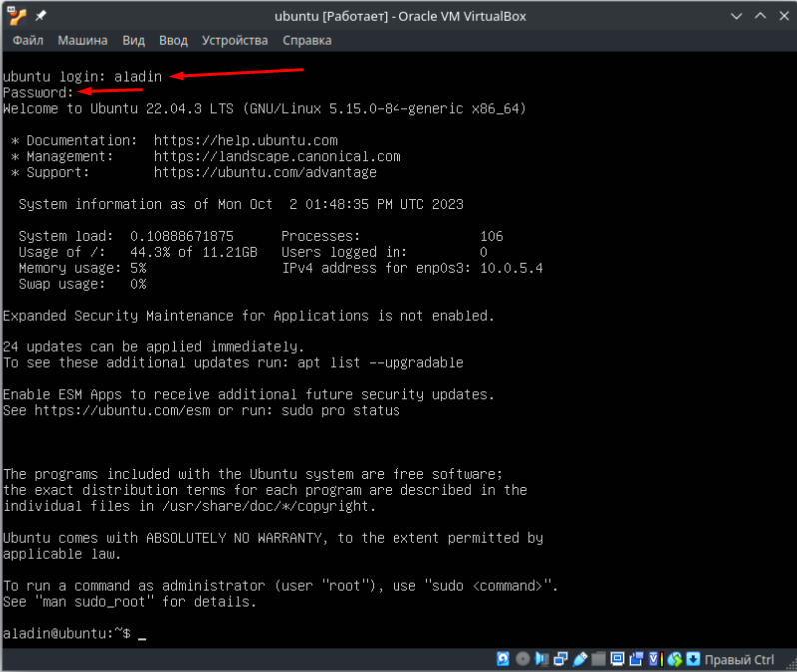The height and width of the screenshot is (672, 797).
Task: Click the https://landscape.canonical.com text
Action: pos(277,156)
